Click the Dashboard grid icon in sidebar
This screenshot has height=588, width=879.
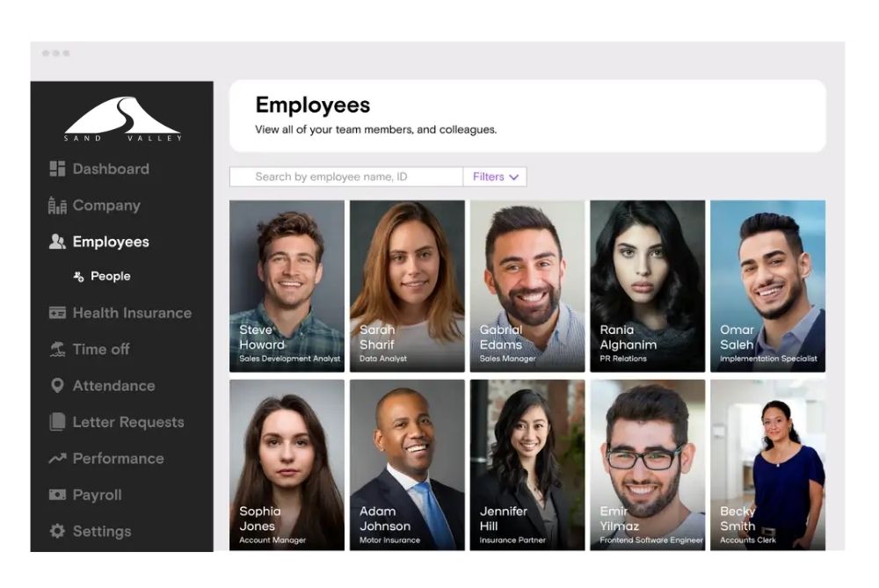pyautogui.click(x=57, y=169)
